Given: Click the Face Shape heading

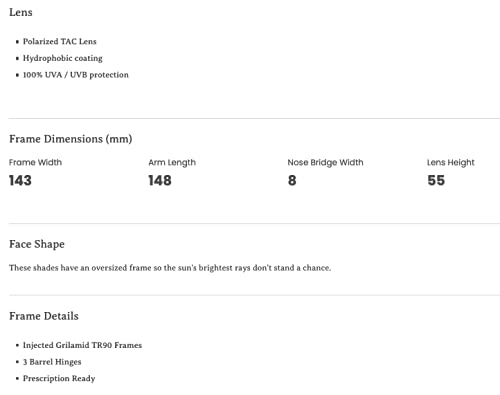Looking at the screenshot, I should click(x=37, y=244).
